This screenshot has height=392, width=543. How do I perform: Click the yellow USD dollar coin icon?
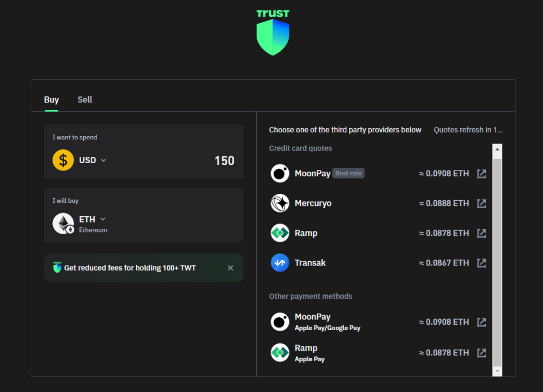[63, 160]
